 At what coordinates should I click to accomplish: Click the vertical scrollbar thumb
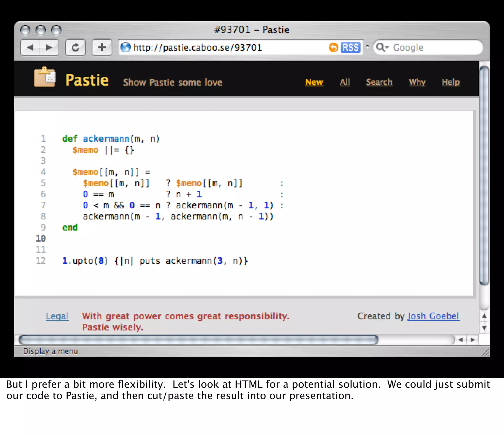click(484, 175)
